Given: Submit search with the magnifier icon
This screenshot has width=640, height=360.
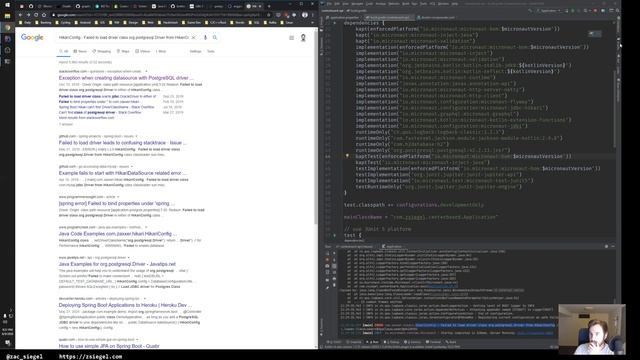Looking at the screenshot, I should click(x=215, y=38).
